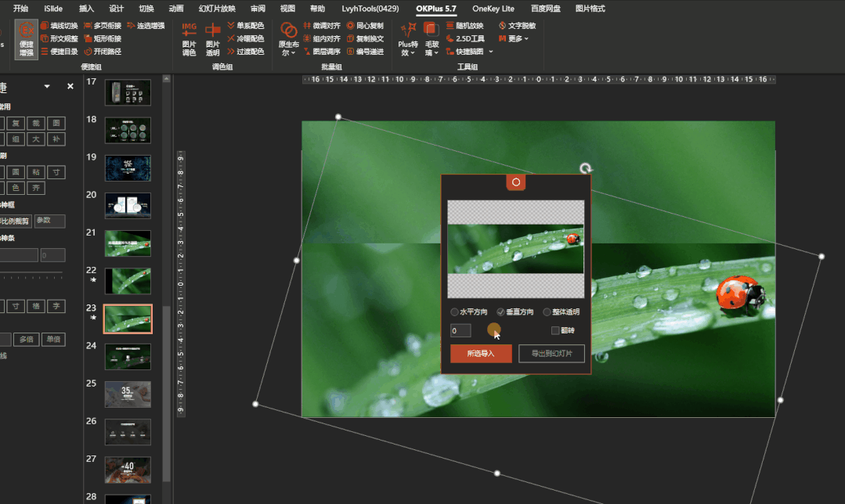Click the transparency value field showing 0
The image size is (845, 504).
[x=460, y=330]
